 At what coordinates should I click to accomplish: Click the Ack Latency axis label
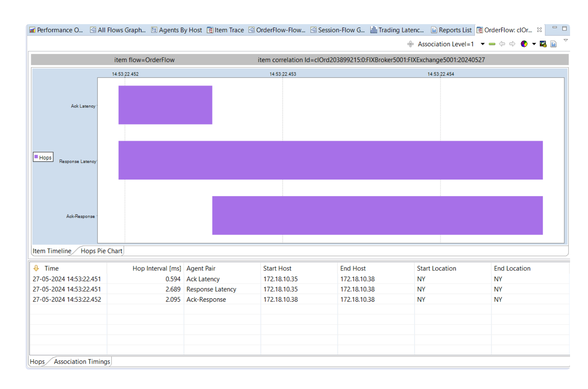[x=83, y=106]
